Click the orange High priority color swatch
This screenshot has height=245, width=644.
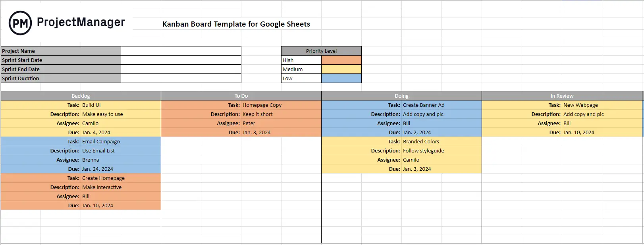341,60
